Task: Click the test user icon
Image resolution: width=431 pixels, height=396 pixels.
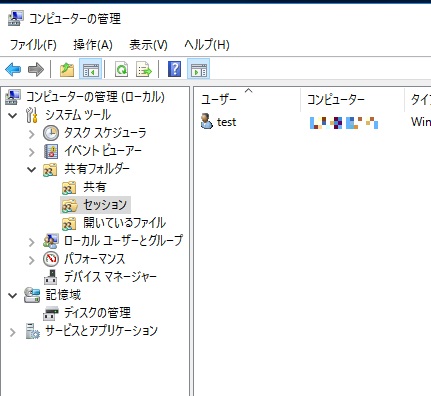Action: coord(207,121)
